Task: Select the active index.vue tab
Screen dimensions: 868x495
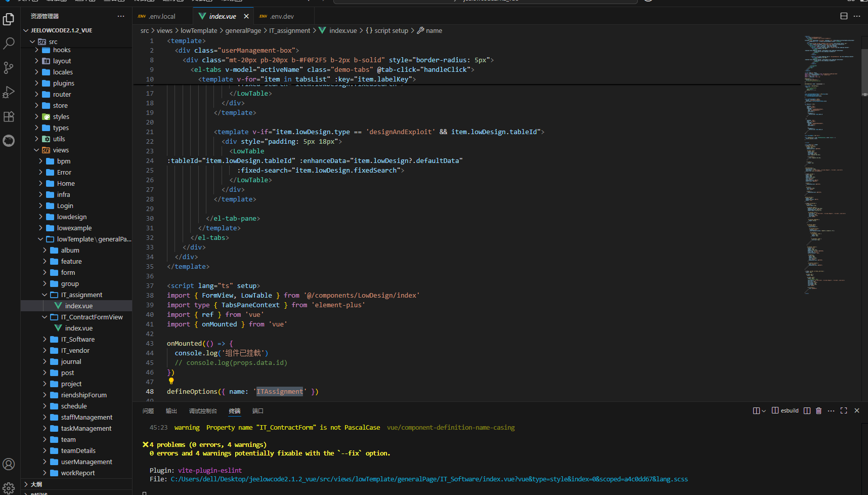Action: tap(223, 16)
